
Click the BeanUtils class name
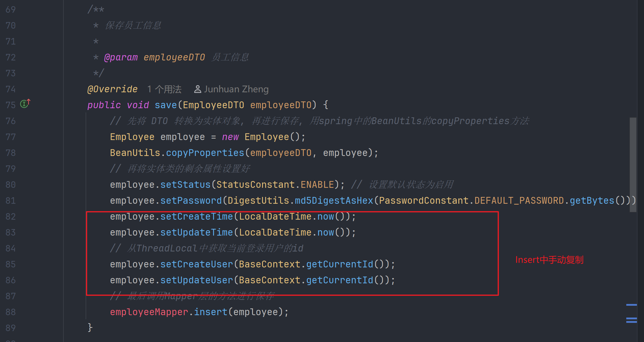point(135,153)
